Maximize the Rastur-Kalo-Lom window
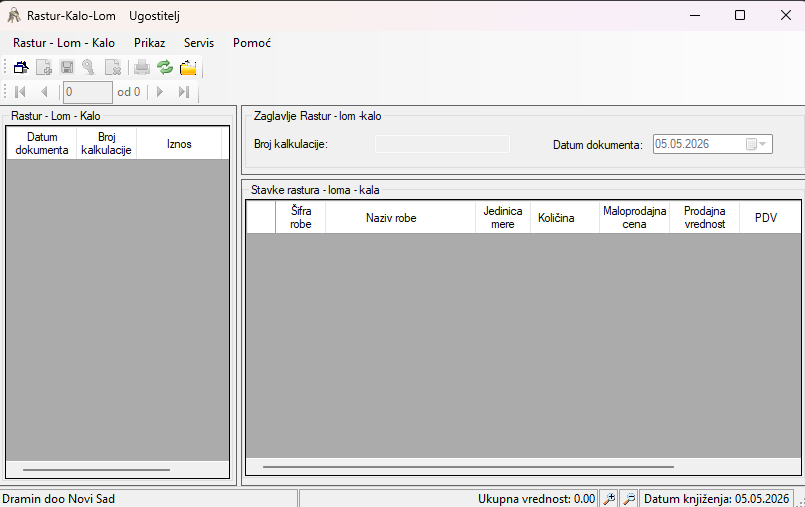The image size is (805, 507). tap(740, 15)
